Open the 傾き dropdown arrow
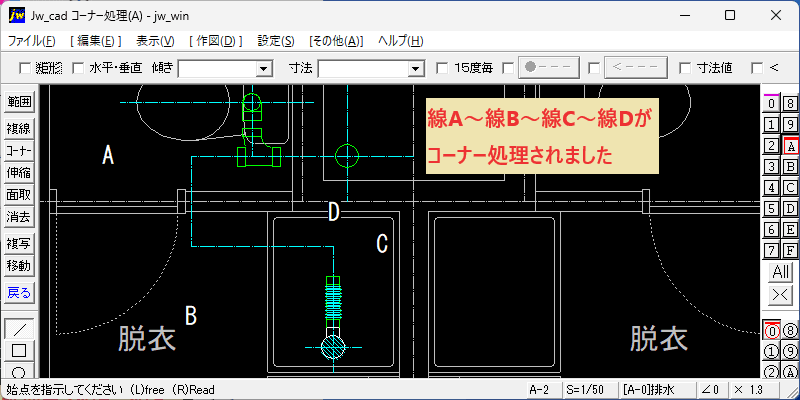Viewport: 800px width, 400px height. [264, 69]
